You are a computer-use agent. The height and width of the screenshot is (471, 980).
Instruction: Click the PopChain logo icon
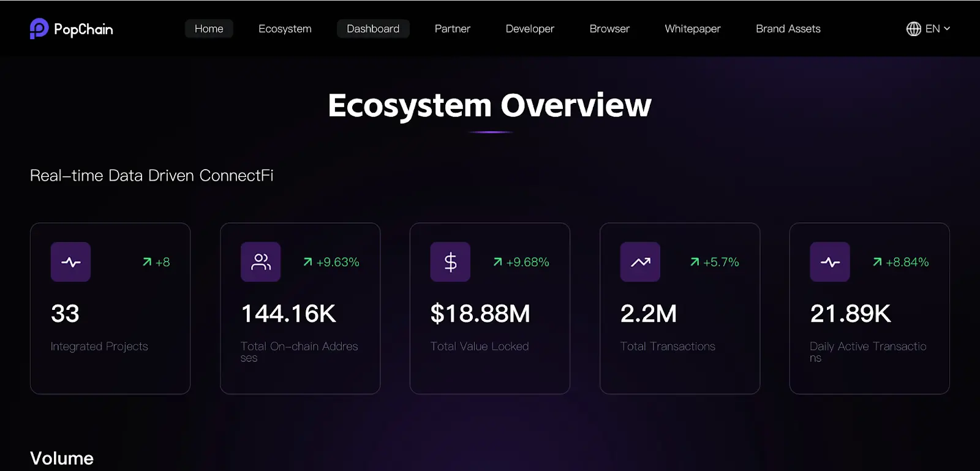[x=39, y=28]
